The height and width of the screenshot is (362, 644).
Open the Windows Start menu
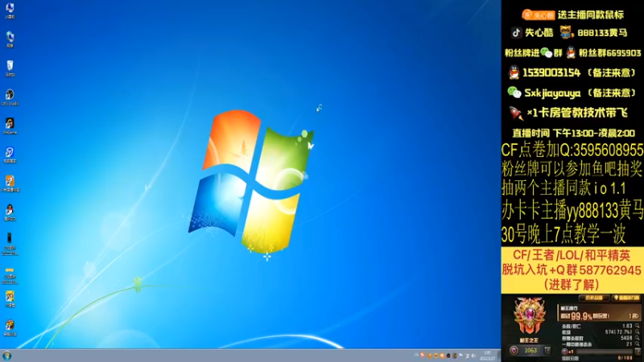tap(6, 356)
